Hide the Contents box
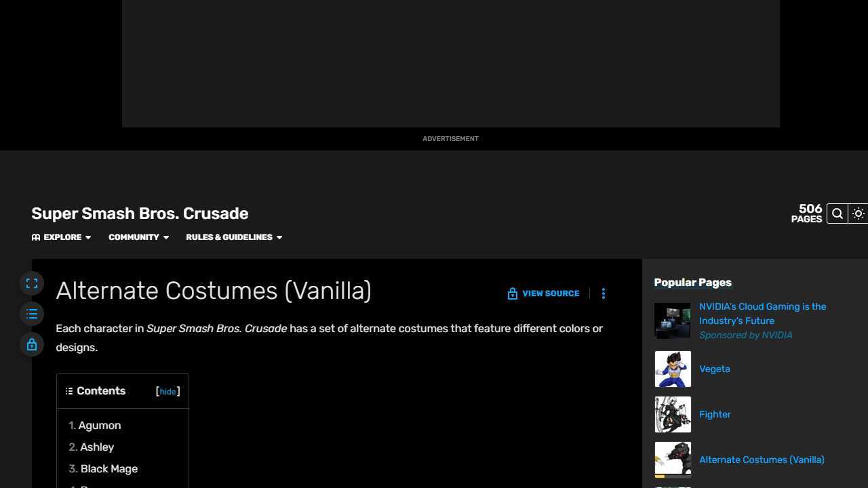 click(167, 392)
